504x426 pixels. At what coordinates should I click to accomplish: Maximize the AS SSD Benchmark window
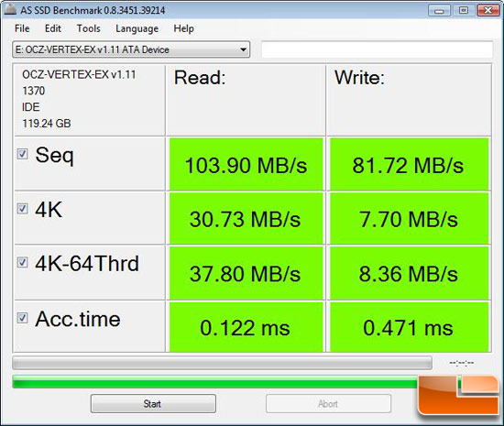click(463, 10)
